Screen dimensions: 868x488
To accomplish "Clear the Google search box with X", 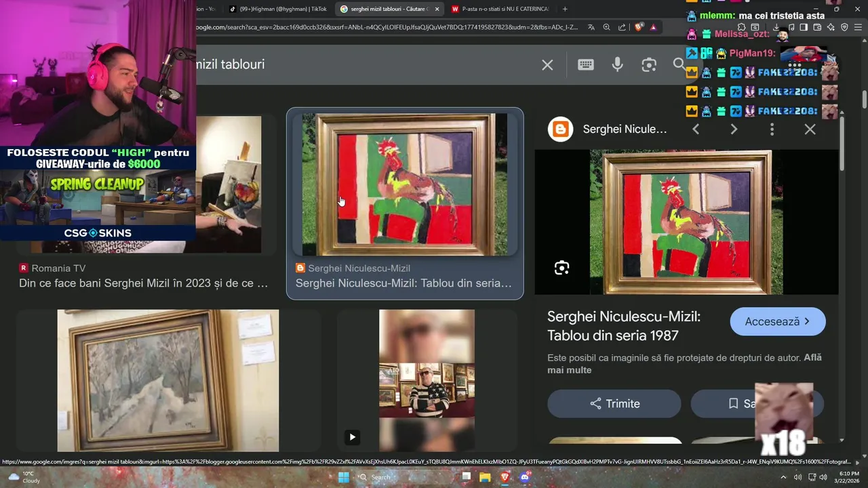I will 547,64.
